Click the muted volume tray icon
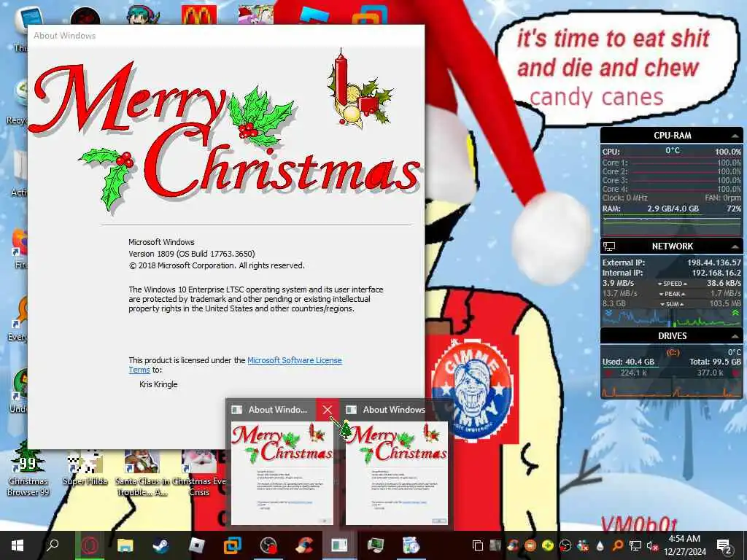The image size is (747, 560). coord(652,545)
